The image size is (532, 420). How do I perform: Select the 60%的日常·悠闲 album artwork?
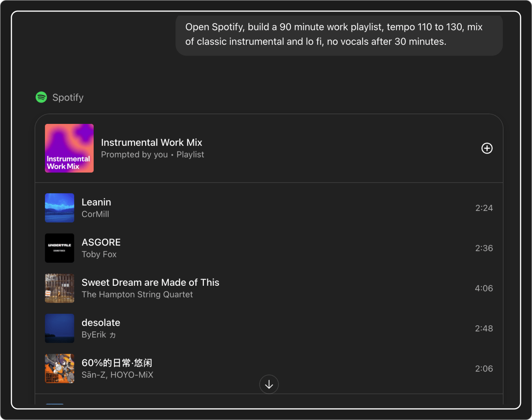[59, 369]
